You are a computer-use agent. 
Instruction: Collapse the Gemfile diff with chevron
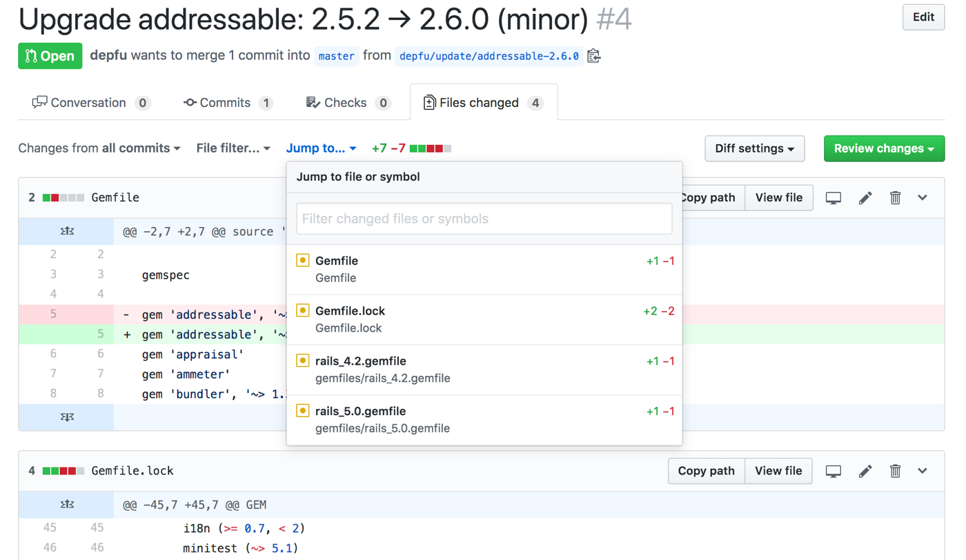[923, 198]
